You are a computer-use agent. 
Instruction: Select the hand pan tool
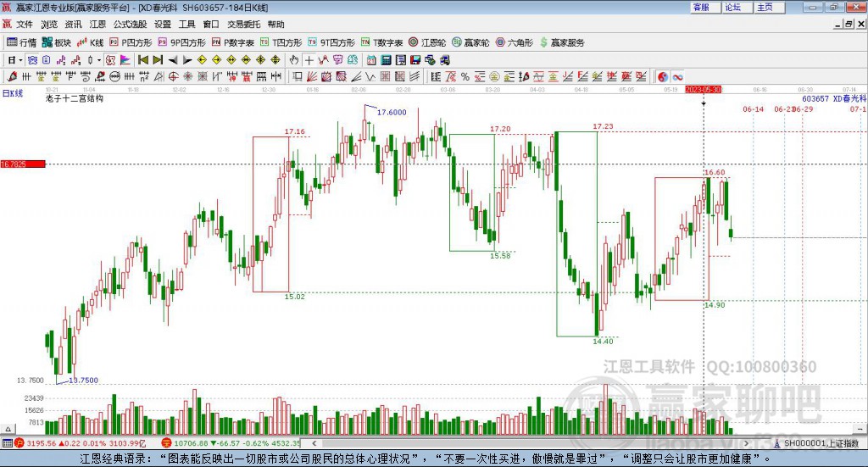294,60
